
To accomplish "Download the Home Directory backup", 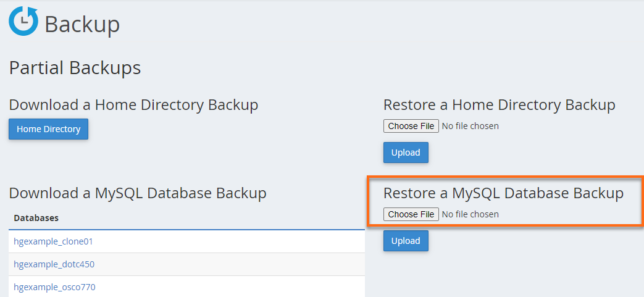I will tap(48, 129).
